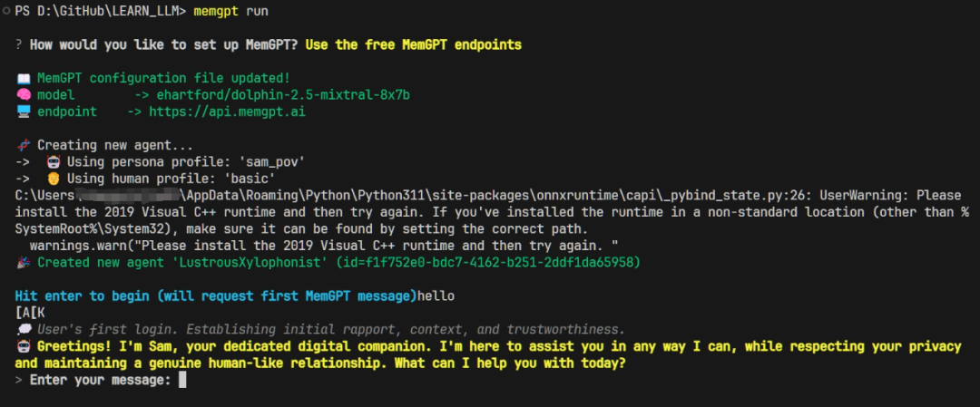Click the pink brain model icon
The width and height of the screenshot is (980, 407).
[23, 94]
